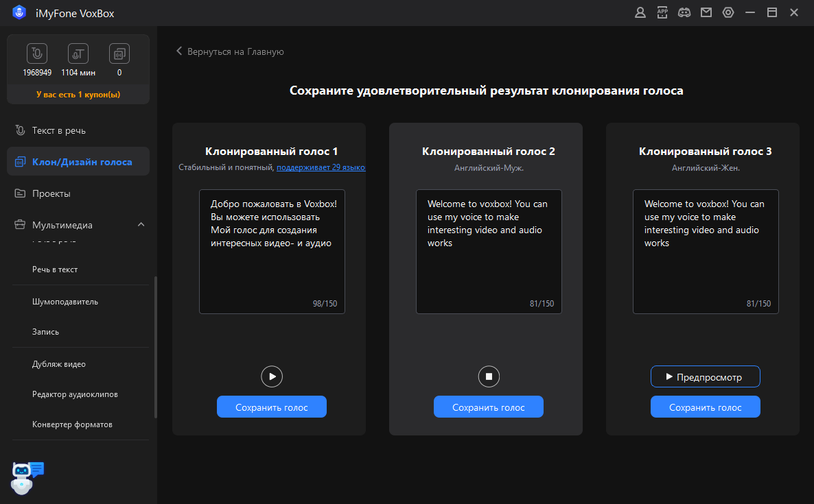Click the Мультимедиа menu label

coord(62,225)
